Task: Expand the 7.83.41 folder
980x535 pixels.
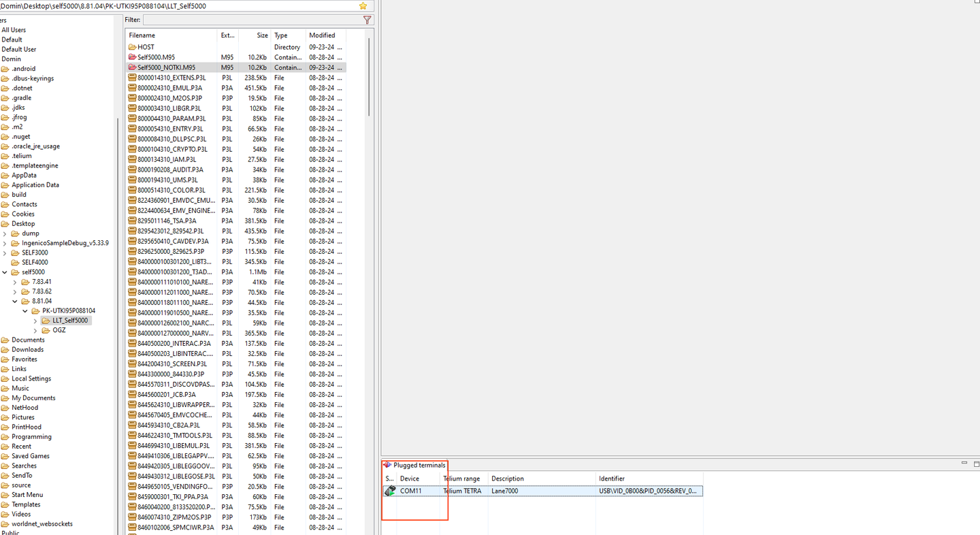Action: click(x=16, y=282)
